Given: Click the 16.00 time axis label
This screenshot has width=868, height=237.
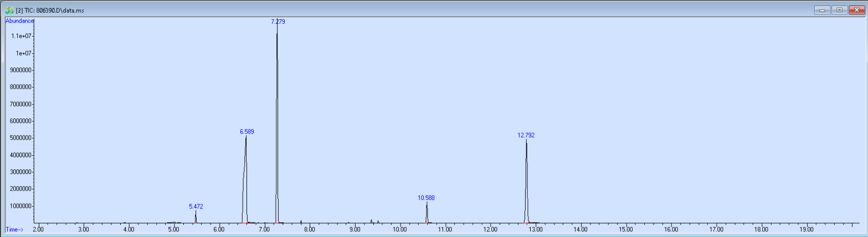Looking at the screenshot, I should 671,229.
